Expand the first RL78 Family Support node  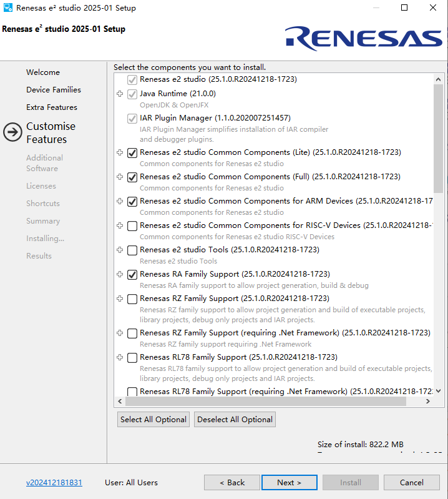[x=120, y=357]
